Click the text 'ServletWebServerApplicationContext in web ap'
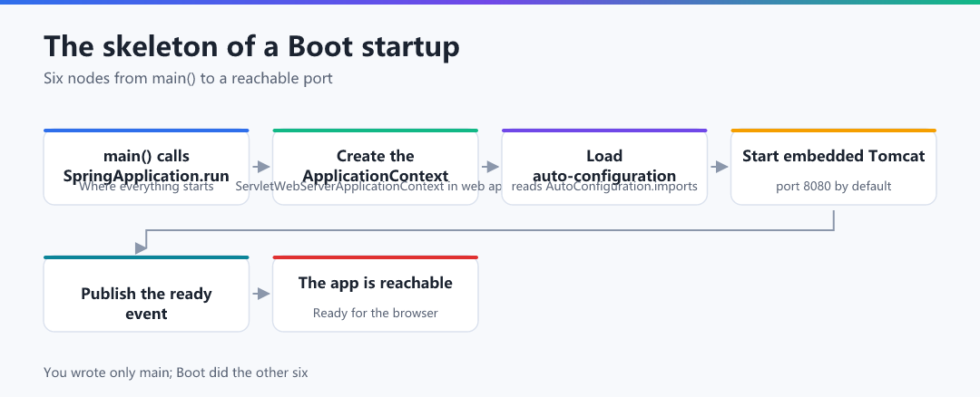Image resolution: width=980 pixels, height=397 pixels. point(368,186)
